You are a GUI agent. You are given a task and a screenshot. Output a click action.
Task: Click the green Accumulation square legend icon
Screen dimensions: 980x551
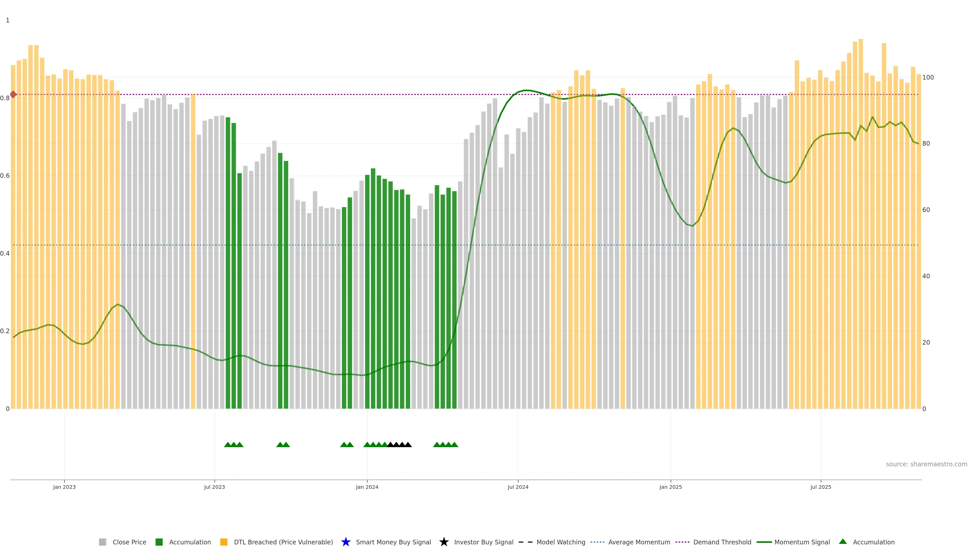[x=159, y=542]
